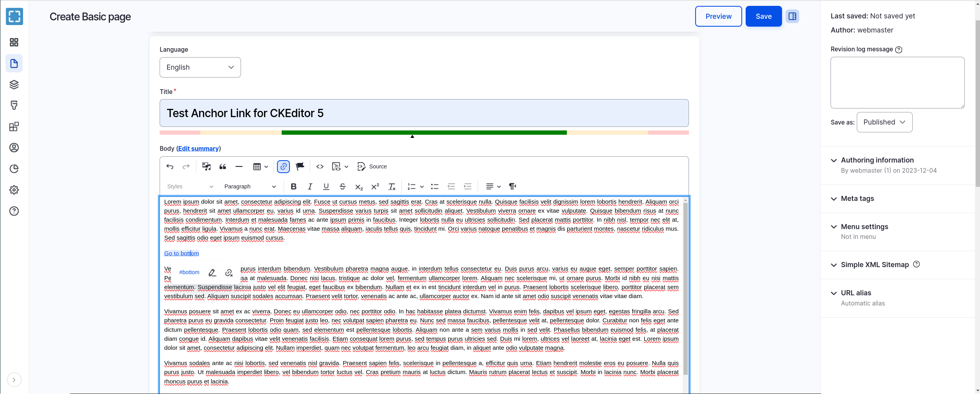Click the Revision log message textarea
This screenshot has width=980, height=394.
point(897,83)
